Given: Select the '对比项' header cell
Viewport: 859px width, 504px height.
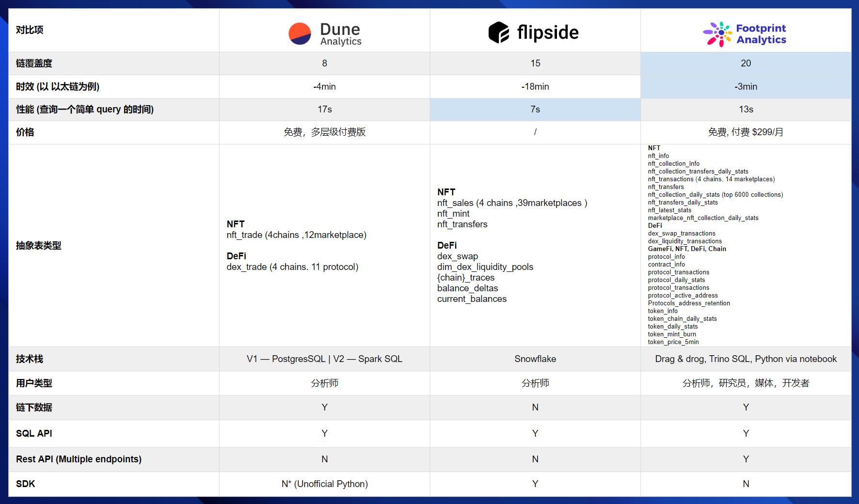Looking at the screenshot, I should (x=30, y=30).
